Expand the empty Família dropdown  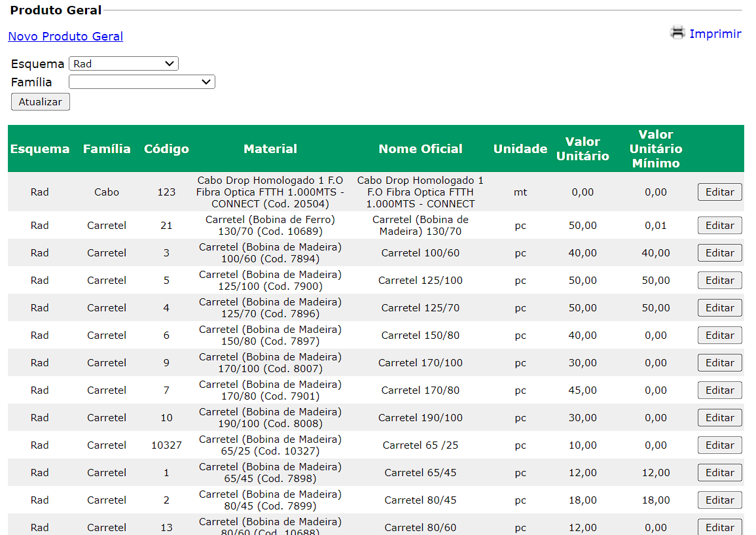click(x=141, y=82)
